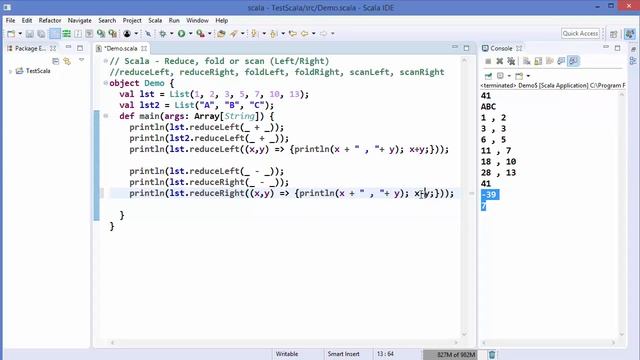Select the Scala perspective icon
640x360 pixels.
click(630, 34)
